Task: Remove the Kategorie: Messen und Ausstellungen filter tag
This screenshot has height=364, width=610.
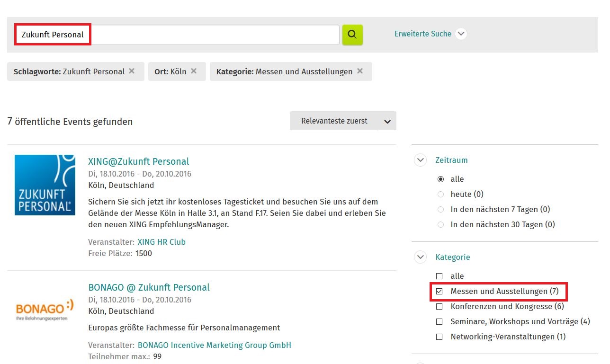Action: click(x=360, y=71)
